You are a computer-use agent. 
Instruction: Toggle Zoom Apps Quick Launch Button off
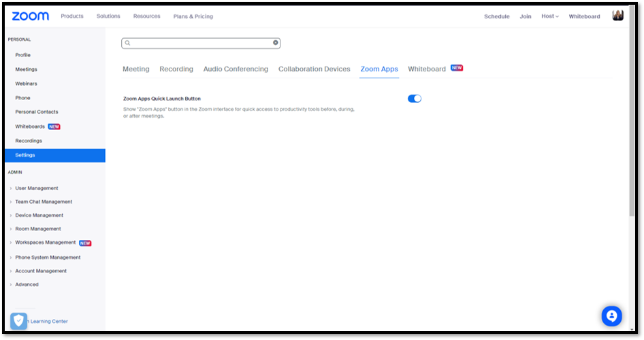[x=415, y=99]
